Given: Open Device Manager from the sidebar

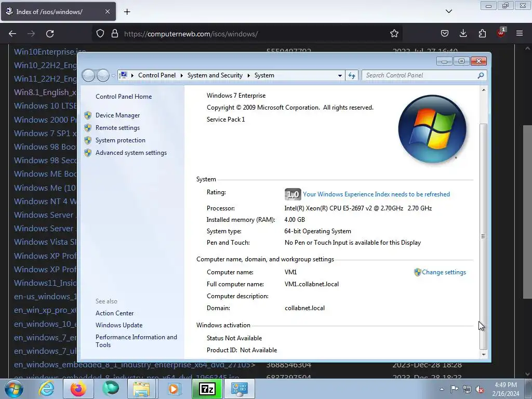Looking at the screenshot, I should (117, 115).
